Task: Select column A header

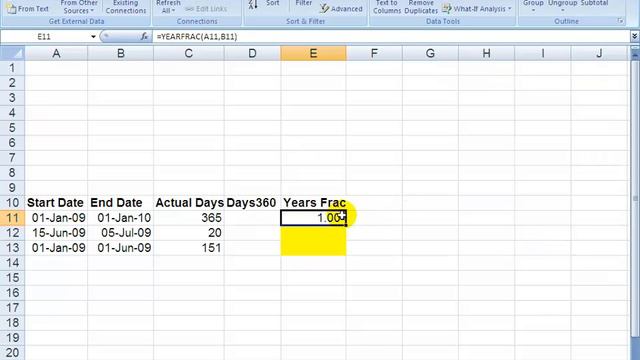Action: coord(56,53)
